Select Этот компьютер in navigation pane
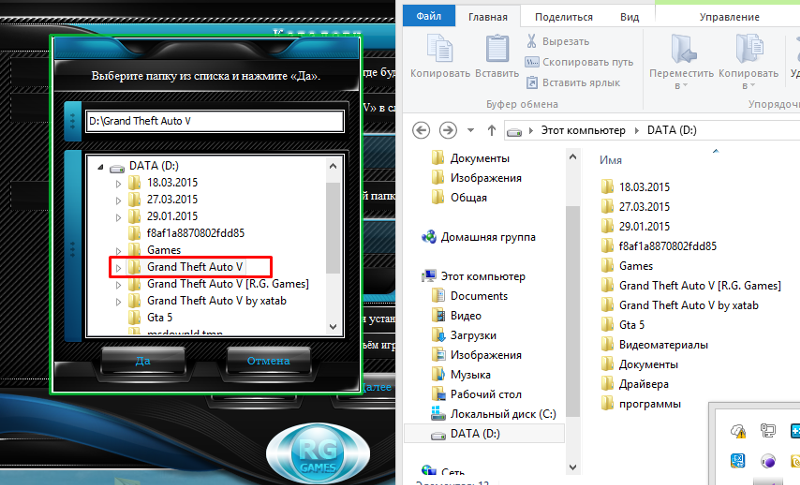 tap(473, 276)
